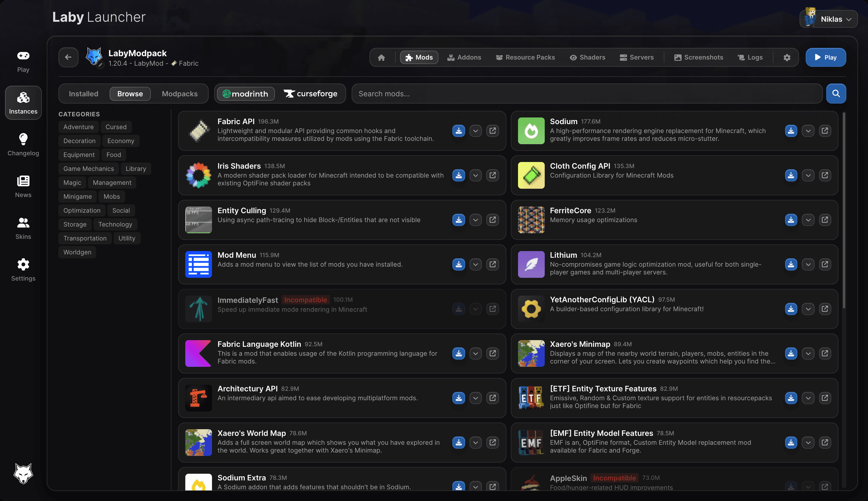This screenshot has height=501, width=868.
Task: Expand version dropdown for Sodium
Action: 808,131
